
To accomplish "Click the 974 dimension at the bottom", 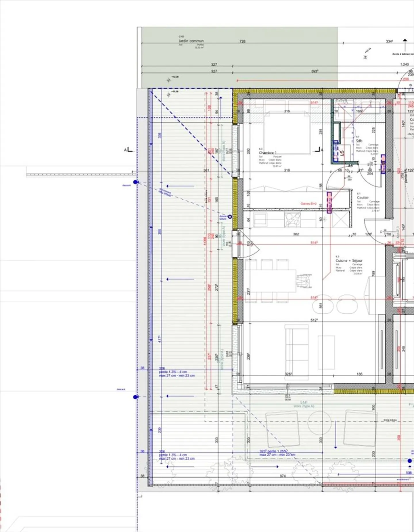I will 283,476.
